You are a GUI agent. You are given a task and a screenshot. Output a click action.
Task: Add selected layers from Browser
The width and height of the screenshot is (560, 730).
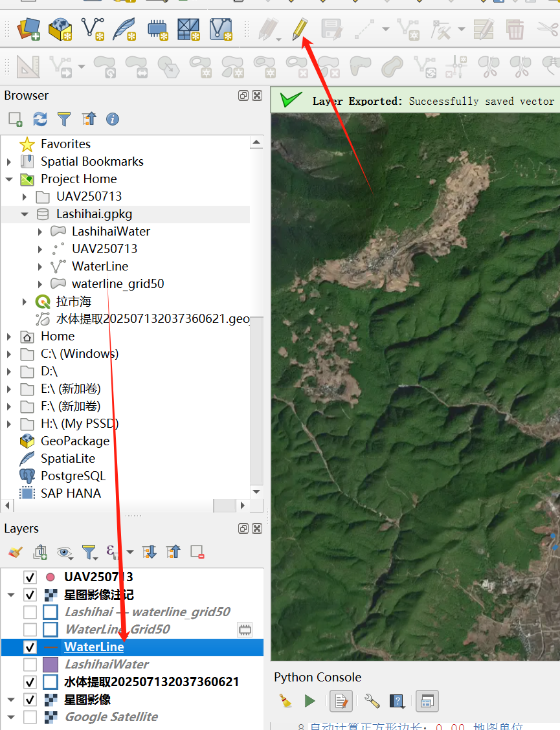(16, 119)
